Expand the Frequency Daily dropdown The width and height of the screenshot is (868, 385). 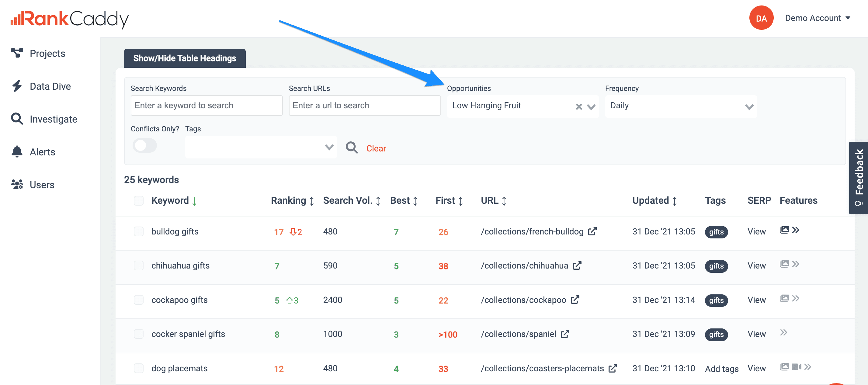pos(681,106)
